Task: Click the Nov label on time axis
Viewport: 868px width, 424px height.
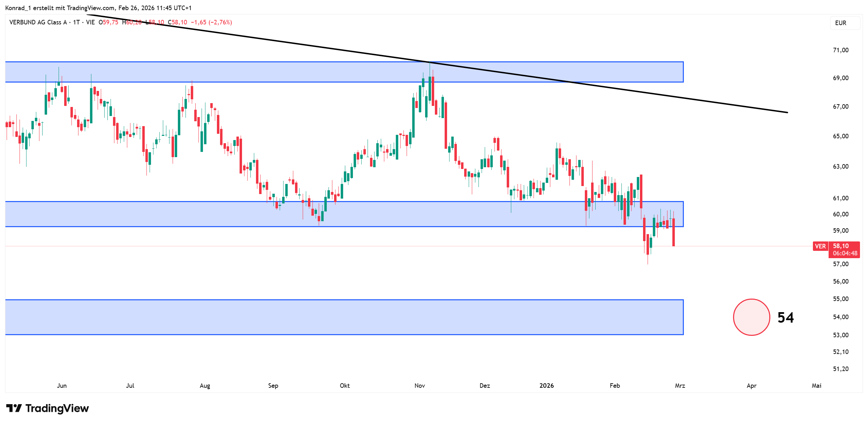Action: point(420,385)
